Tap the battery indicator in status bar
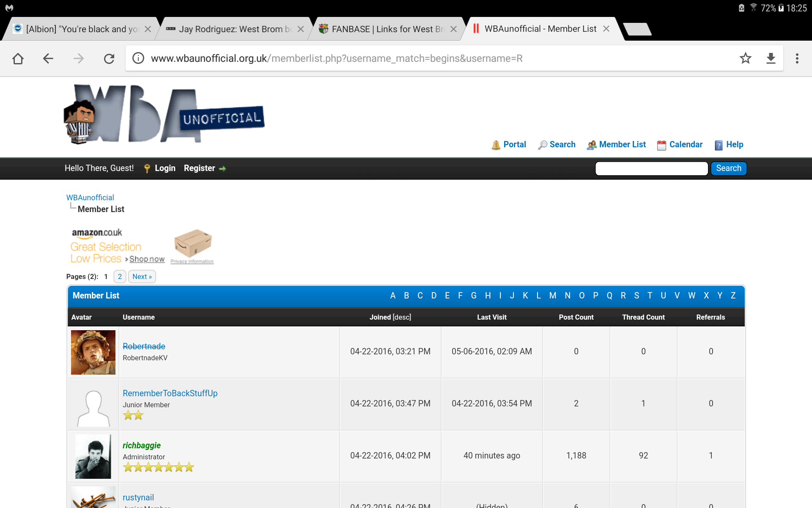Image resolution: width=812 pixels, height=508 pixels. pos(781,8)
